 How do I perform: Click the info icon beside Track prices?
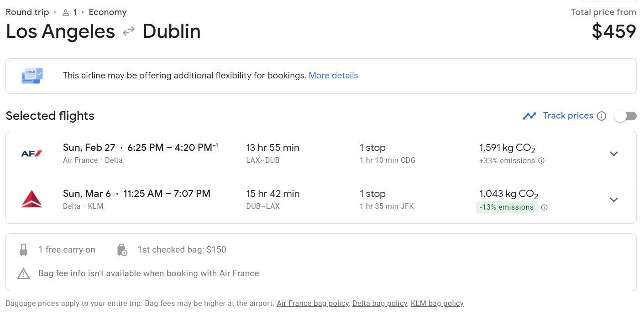(x=602, y=116)
